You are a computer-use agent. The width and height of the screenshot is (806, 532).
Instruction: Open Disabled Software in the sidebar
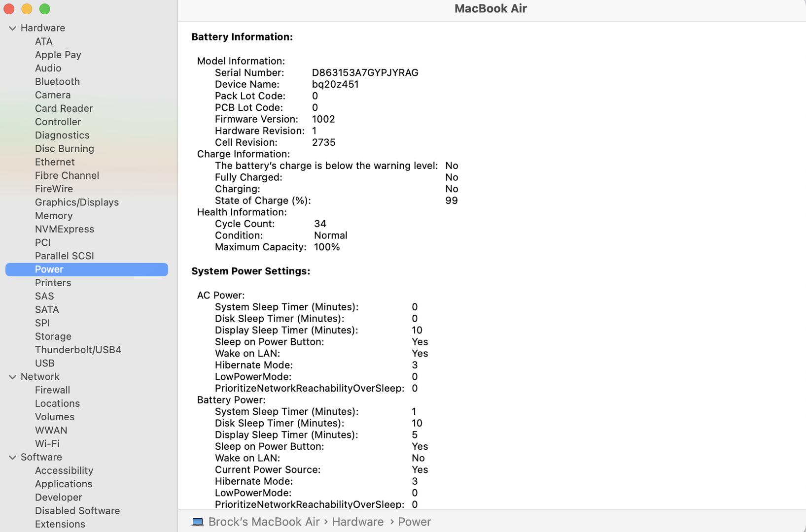pyautogui.click(x=77, y=511)
